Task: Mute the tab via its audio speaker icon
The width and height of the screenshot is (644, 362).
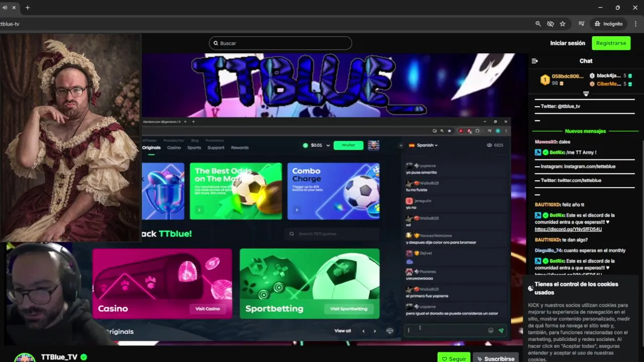Action: pyautogui.click(x=5, y=8)
